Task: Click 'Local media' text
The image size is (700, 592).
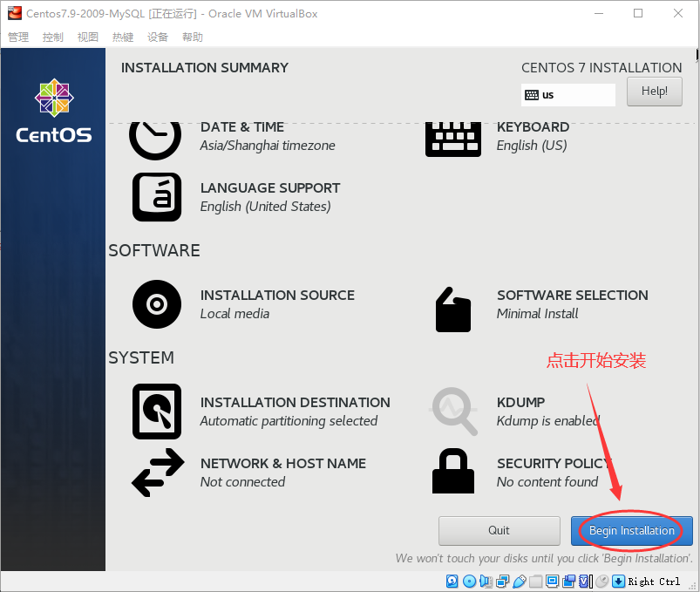Action: [234, 314]
